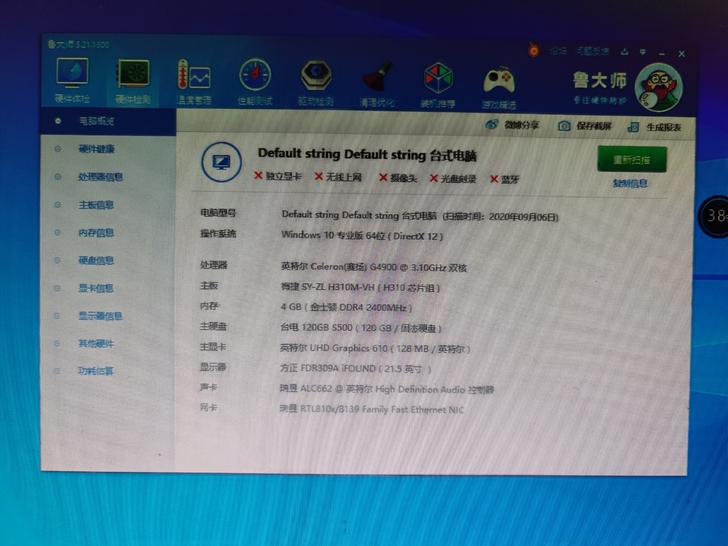Click display value FDR309A iFOUND 21.5 英寸
The image size is (728, 546).
(x=356, y=369)
